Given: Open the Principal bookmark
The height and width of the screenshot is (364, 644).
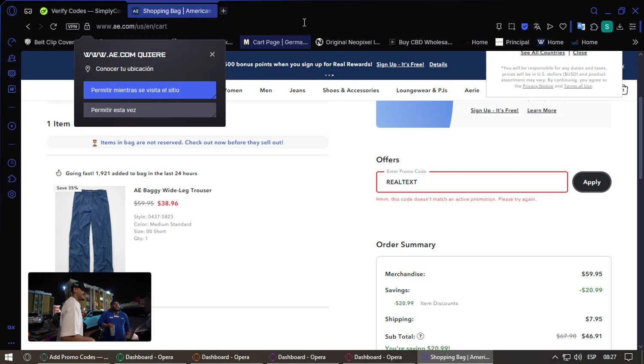Looking at the screenshot, I should pos(512,42).
